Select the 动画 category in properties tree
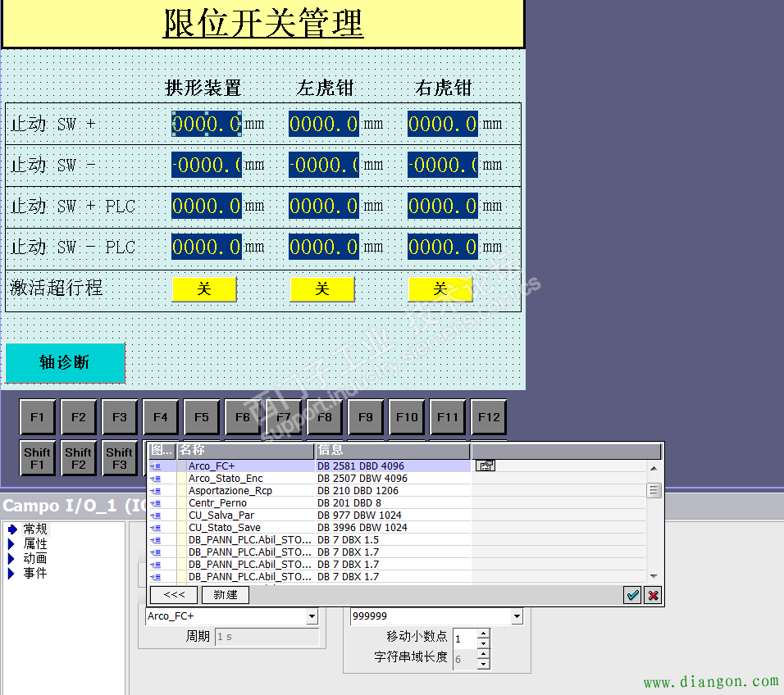784x695 pixels. tap(35, 559)
